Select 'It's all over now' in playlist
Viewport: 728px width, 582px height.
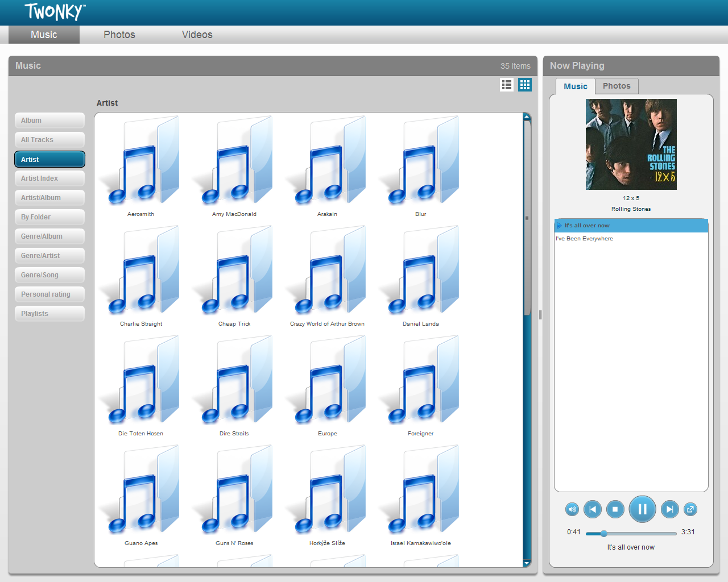[631, 226]
